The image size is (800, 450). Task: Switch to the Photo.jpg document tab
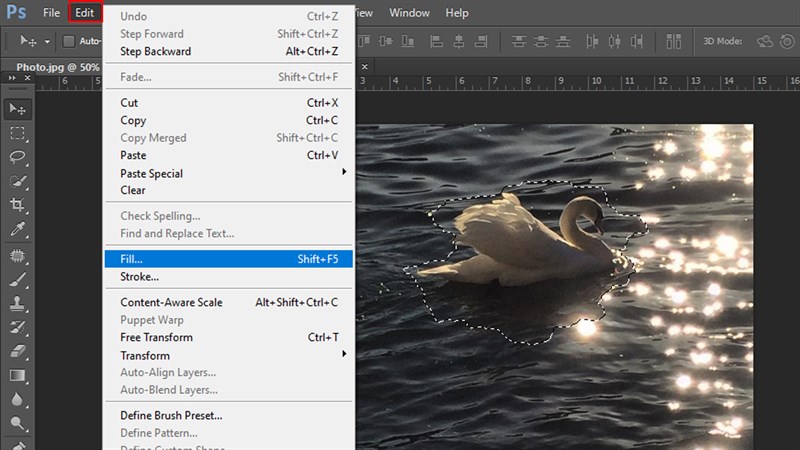click(57, 67)
